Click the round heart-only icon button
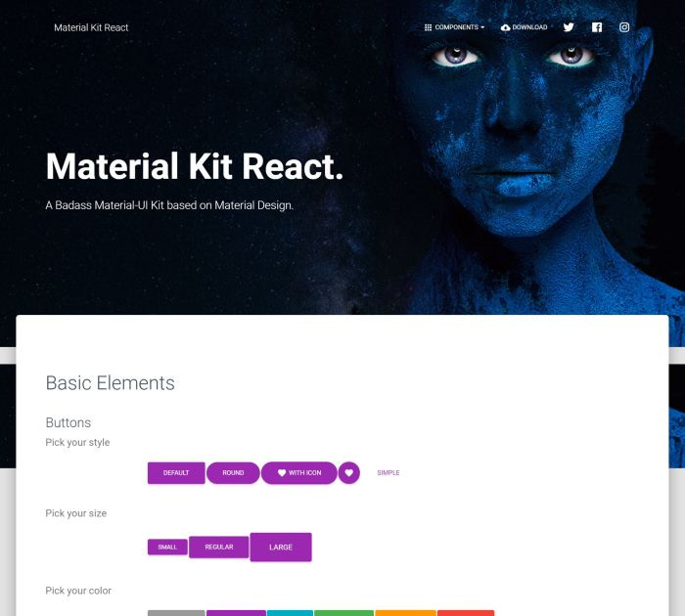 (x=348, y=473)
